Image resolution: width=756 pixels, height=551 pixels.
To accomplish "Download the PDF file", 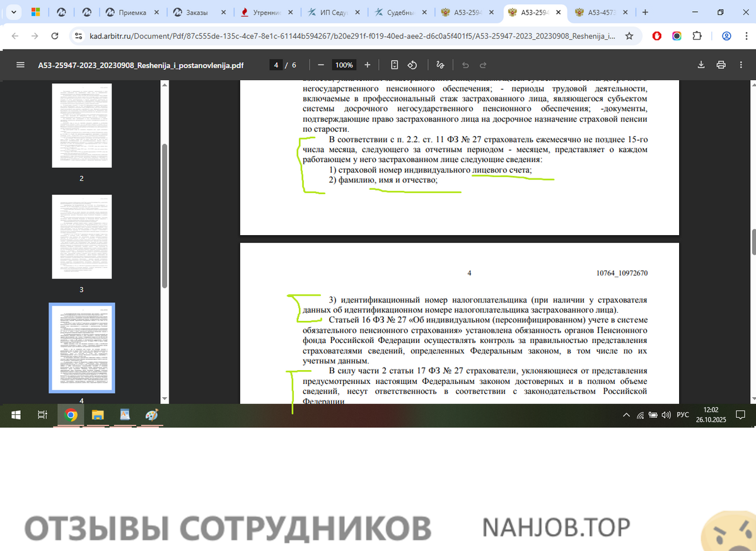I will pyautogui.click(x=701, y=65).
